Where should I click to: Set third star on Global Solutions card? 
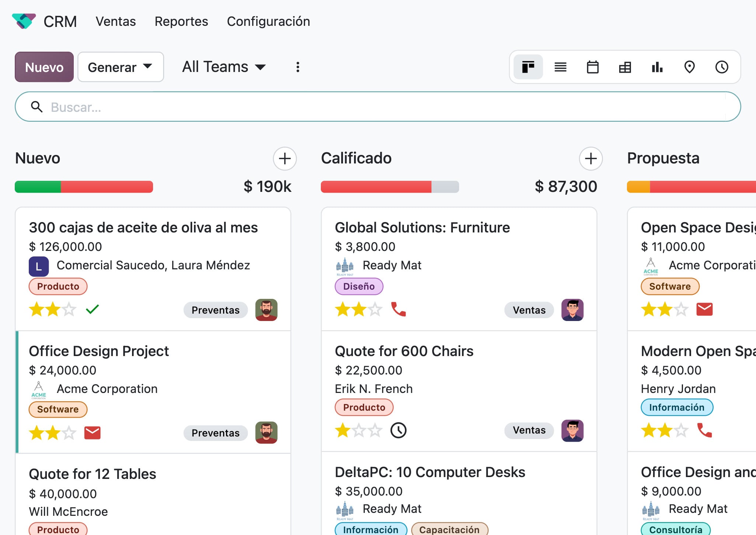tap(375, 309)
